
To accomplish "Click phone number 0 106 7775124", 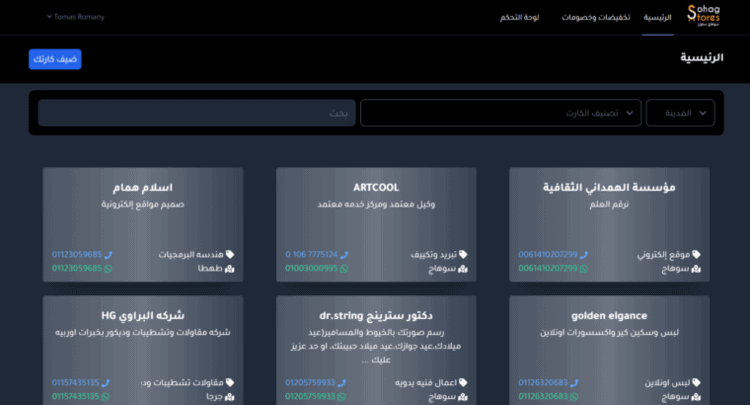I will [x=312, y=254].
